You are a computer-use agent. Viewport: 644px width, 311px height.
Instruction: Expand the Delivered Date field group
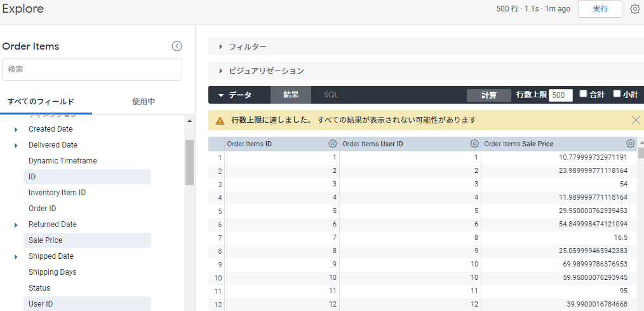(16, 145)
